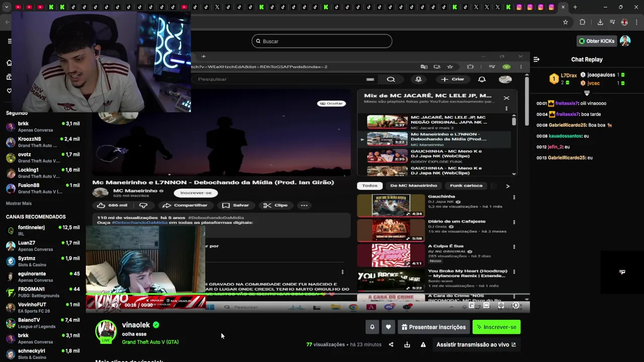This screenshot has height=362, width=644.
Task: Open the Kick hamburger menu icon
Action: coord(9,41)
